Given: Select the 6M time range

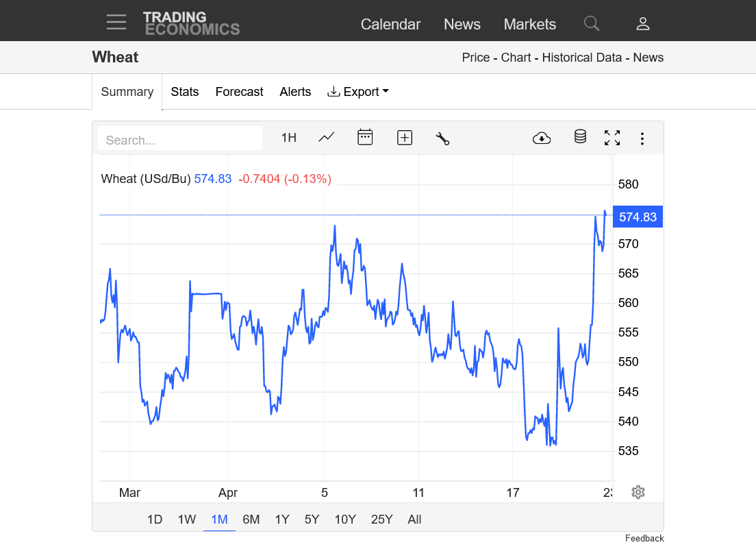Looking at the screenshot, I should pos(251,520).
